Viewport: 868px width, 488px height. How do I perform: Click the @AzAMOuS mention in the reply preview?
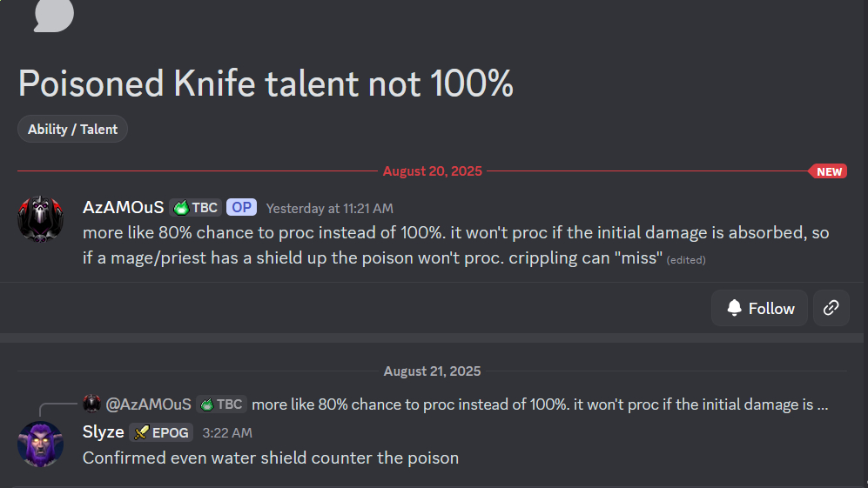[148, 404]
